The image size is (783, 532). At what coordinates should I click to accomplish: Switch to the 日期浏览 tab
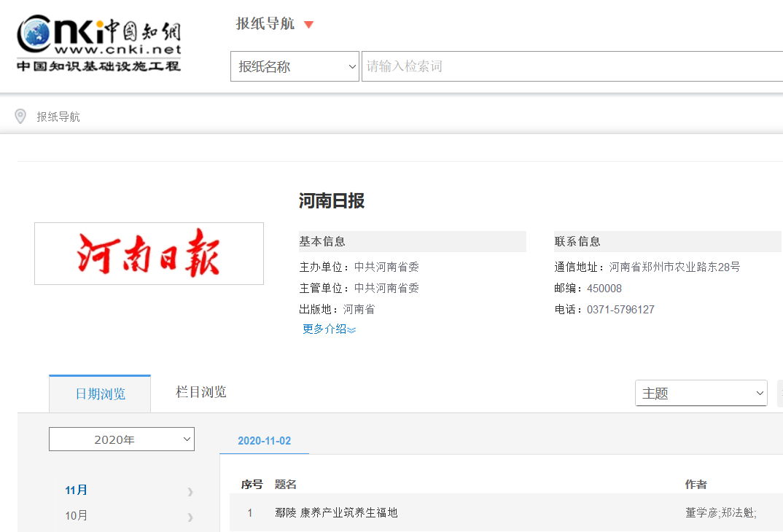(x=100, y=394)
